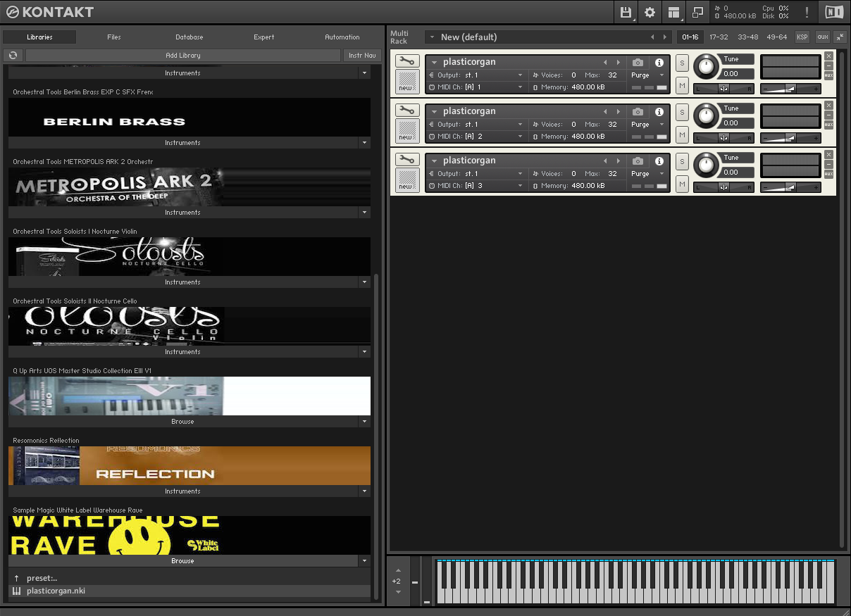Screen dimensions: 851x616
Task: Mute the MIDI Ch 2 plasticorgan instrument
Action: [x=682, y=135]
